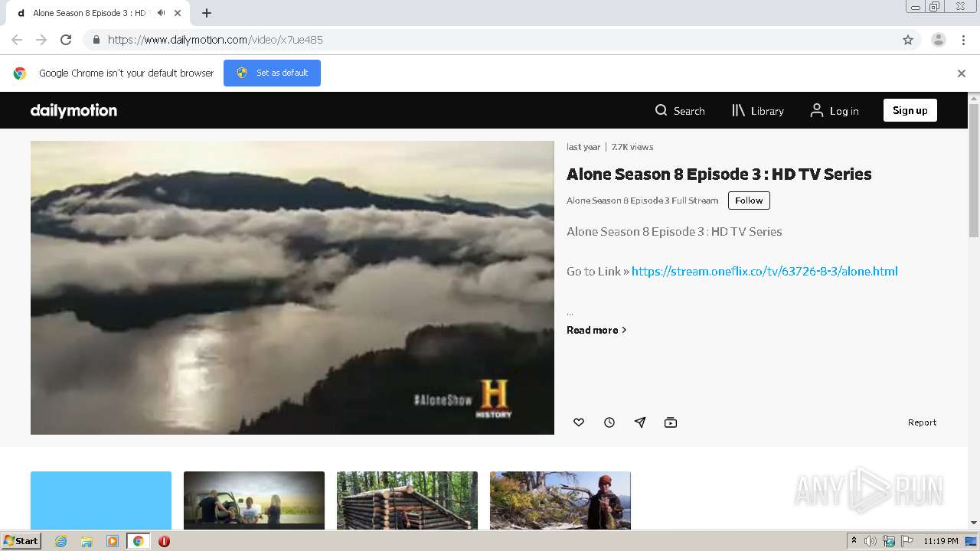Open Search in Dailymotion header
The width and height of the screenshot is (980, 551).
point(680,111)
